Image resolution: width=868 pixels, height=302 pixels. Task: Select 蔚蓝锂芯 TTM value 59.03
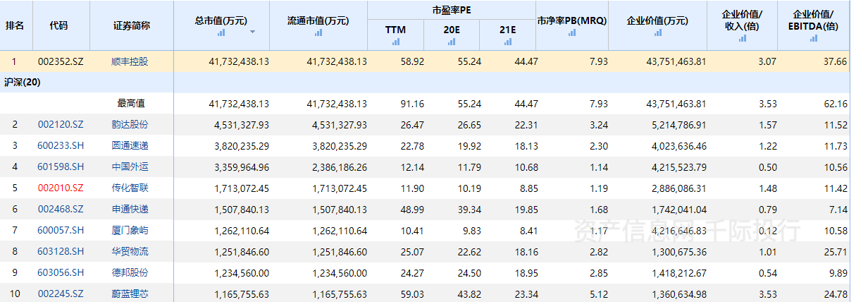[x=413, y=294]
